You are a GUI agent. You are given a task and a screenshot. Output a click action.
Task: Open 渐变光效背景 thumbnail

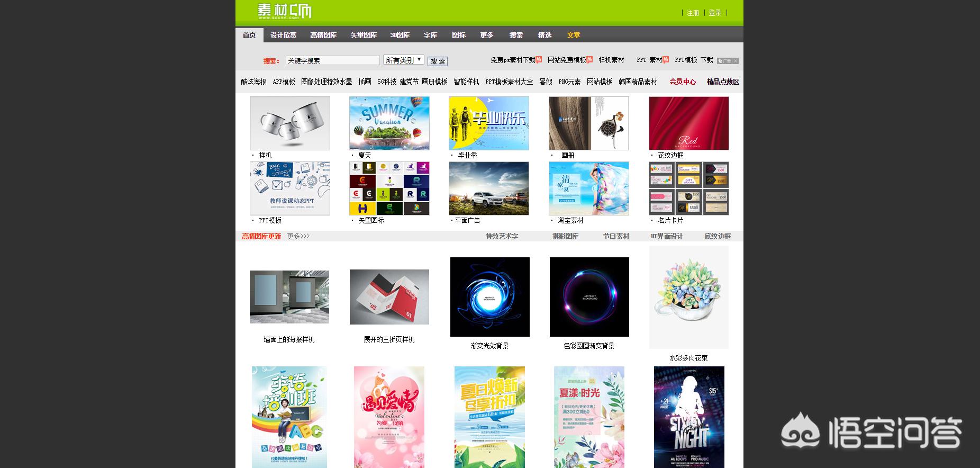[490, 297]
